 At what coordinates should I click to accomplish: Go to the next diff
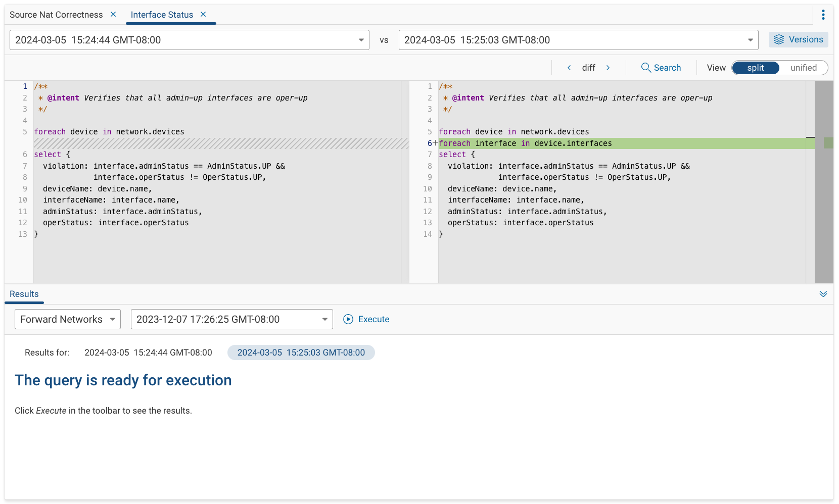click(x=608, y=67)
